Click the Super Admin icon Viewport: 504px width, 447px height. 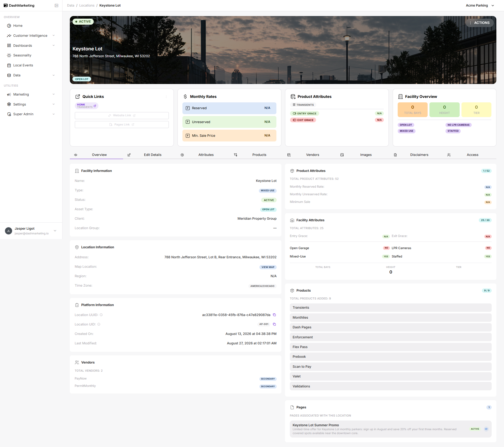(x=9, y=114)
